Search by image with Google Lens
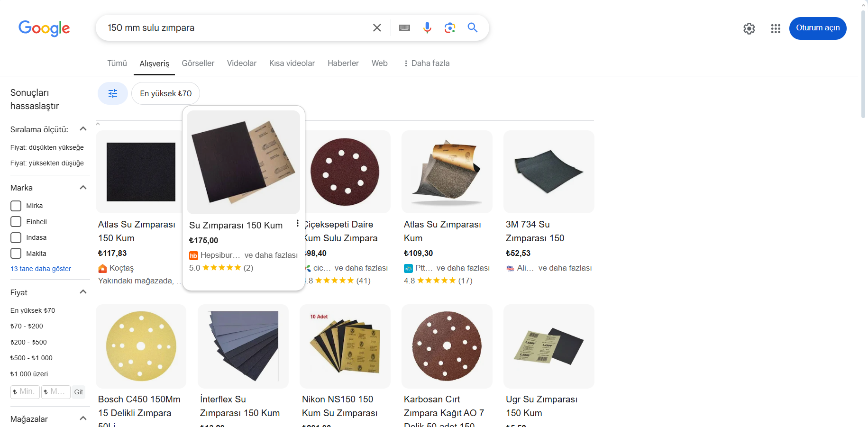Screen dimensions: 868x427 point(449,28)
